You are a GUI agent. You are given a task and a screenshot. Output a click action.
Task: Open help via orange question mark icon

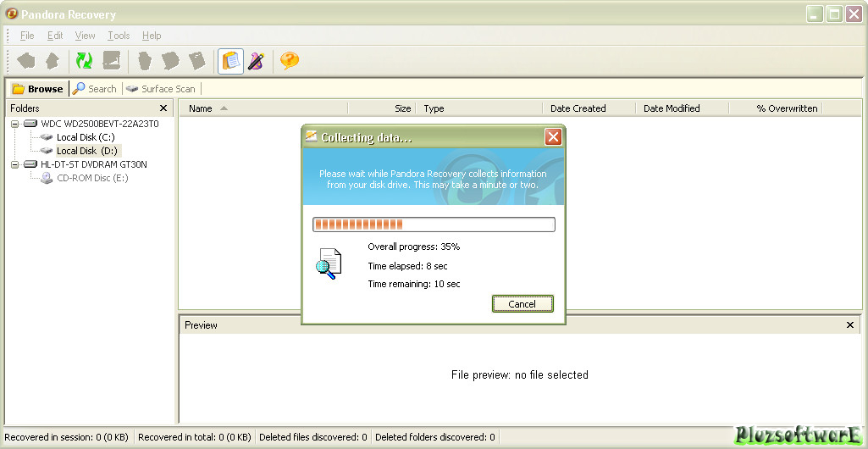pyautogui.click(x=290, y=60)
